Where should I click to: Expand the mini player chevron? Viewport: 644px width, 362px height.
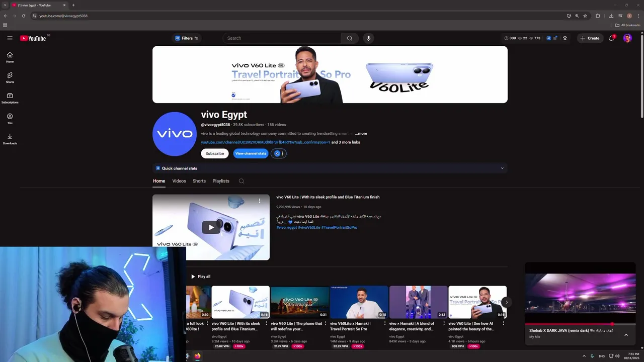[x=626, y=335]
